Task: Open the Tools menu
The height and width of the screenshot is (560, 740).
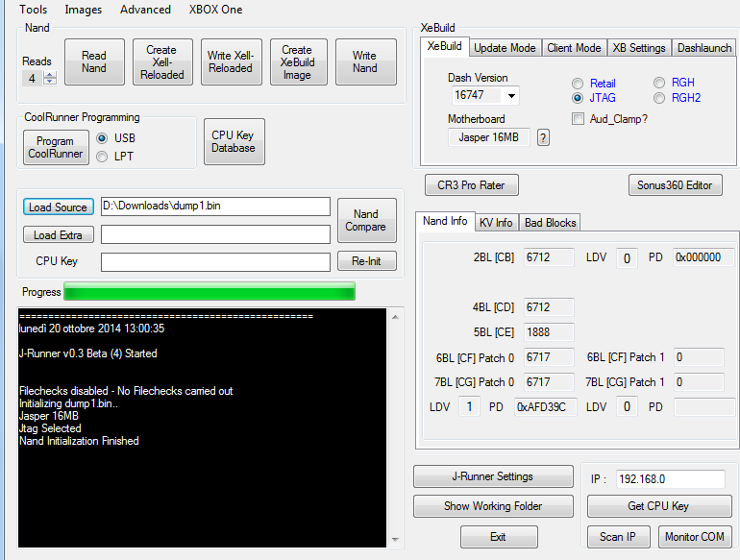Action: tap(33, 10)
